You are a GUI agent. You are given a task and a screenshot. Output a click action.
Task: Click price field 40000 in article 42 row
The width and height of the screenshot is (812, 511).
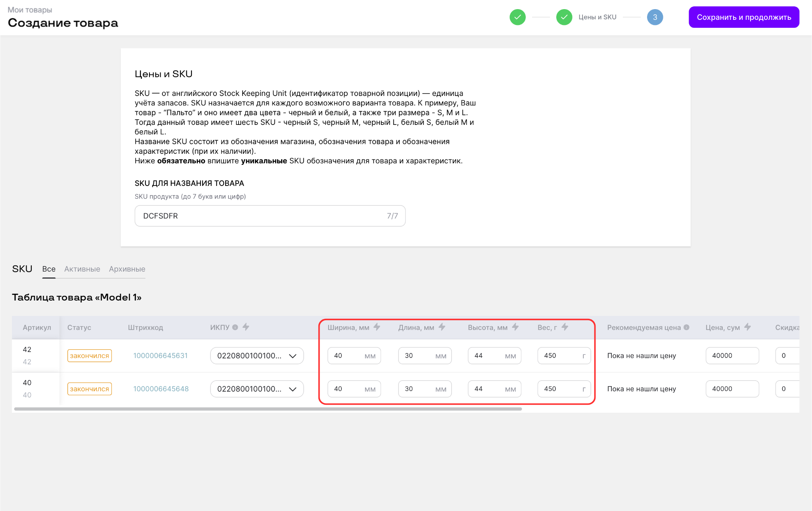732,356
